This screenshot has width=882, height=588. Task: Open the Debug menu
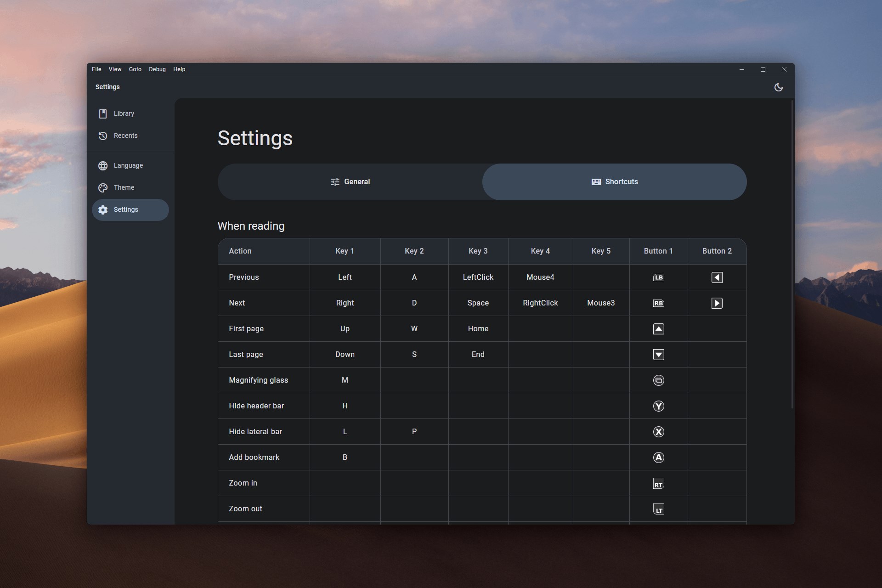(x=157, y=69)
